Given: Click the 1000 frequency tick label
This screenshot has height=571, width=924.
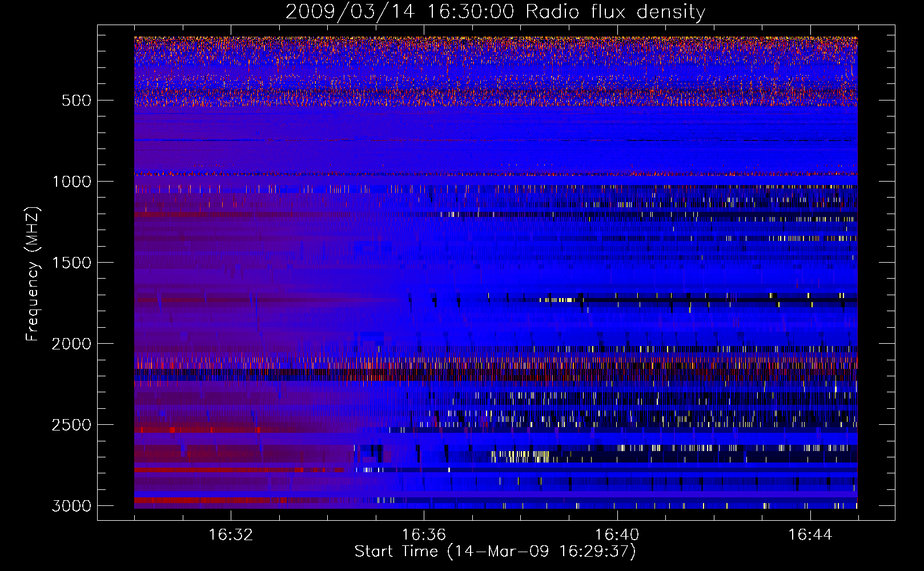Looking at the screenshot, I should pyautogui.click(x=71, y=182).
